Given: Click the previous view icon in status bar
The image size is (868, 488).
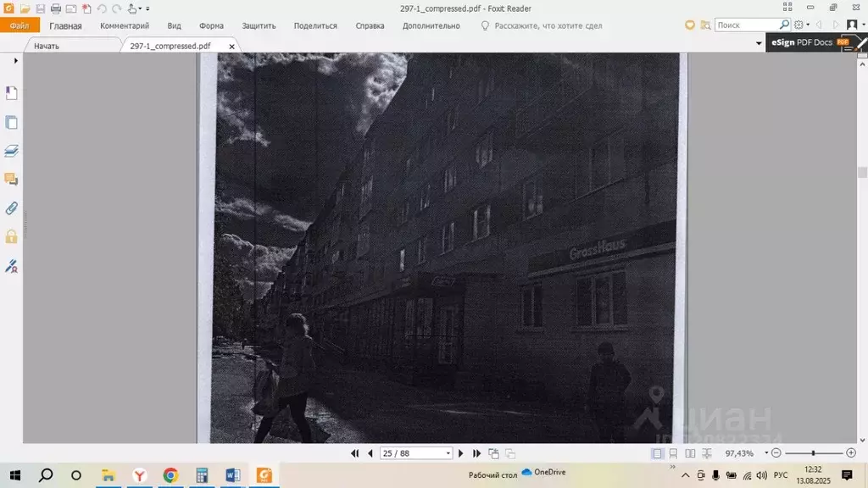Looking at the screenshot, I should click(494, 454).
